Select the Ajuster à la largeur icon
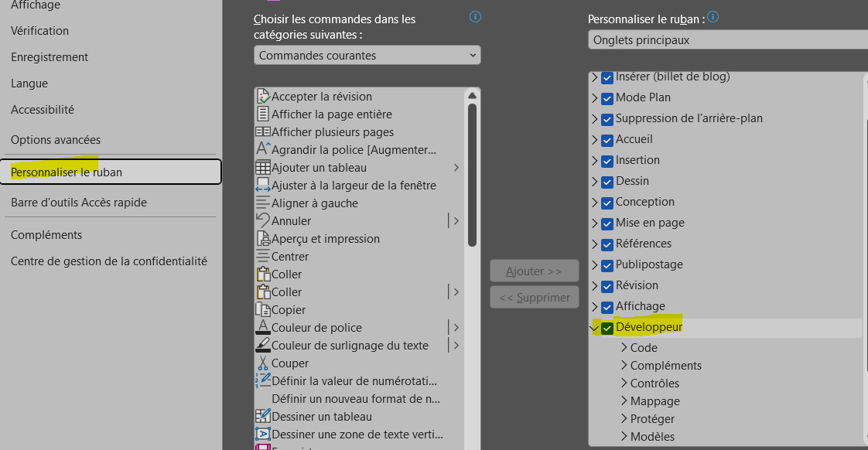 click(263, 185)
